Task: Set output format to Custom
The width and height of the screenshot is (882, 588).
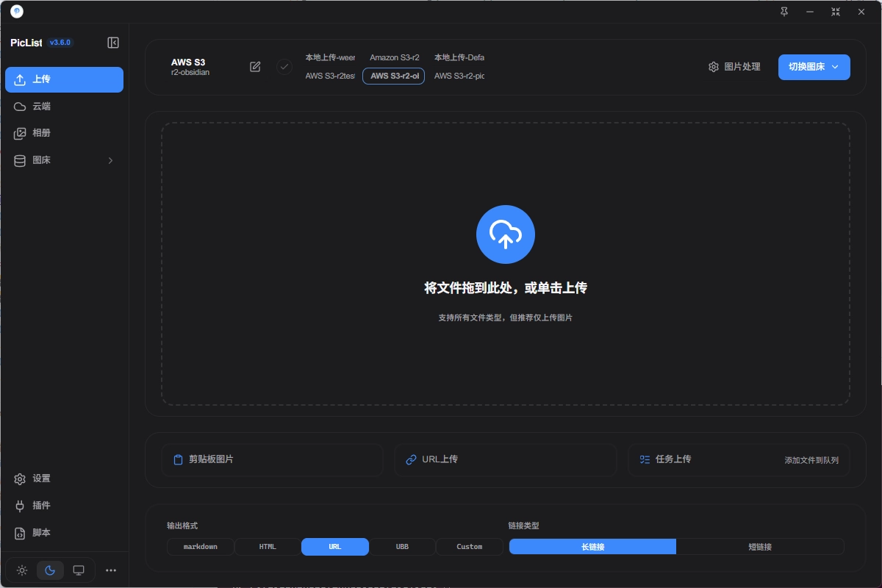Action: click(x=470, y=547)
